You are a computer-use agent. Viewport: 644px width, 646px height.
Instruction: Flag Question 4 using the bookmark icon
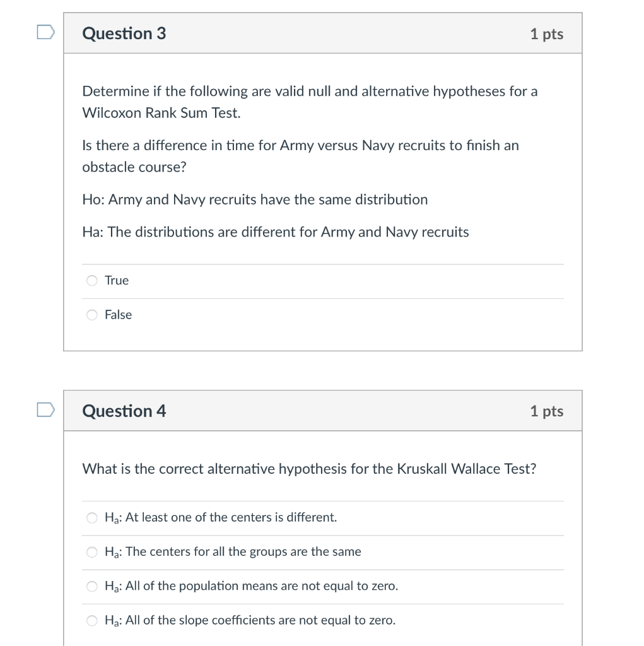[44, 409]
